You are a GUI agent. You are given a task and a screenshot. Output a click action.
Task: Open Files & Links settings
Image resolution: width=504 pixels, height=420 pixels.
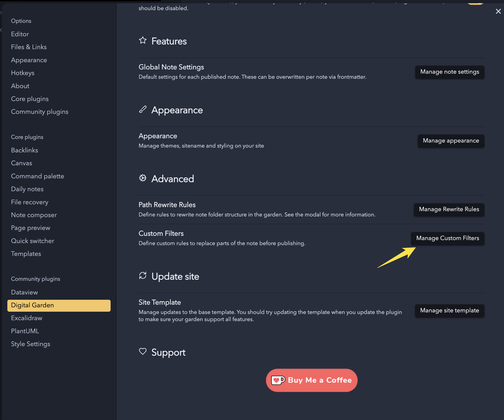(x=29, y=47)
